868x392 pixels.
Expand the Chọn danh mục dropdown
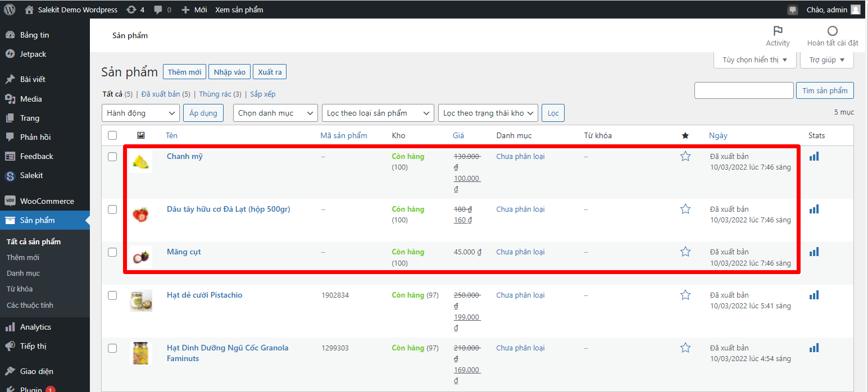[x=275, y=113]
